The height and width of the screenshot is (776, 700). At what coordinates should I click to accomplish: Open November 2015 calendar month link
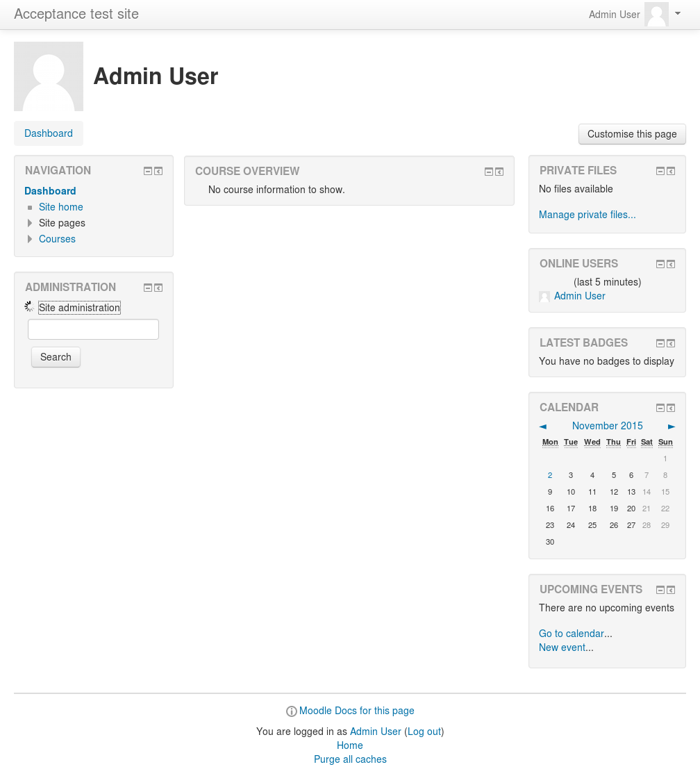607,426
